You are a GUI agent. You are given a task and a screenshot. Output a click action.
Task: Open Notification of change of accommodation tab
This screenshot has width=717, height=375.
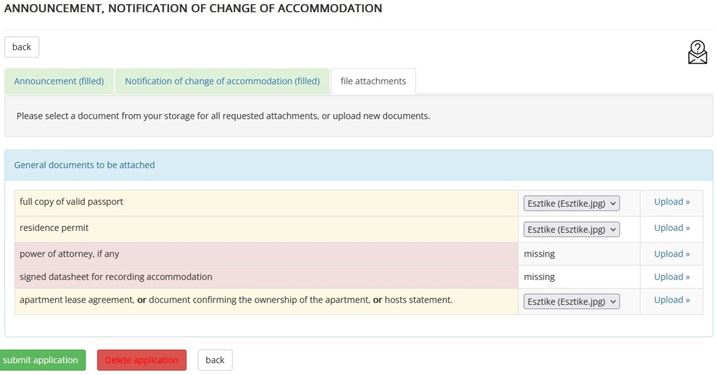coord(222,81)
